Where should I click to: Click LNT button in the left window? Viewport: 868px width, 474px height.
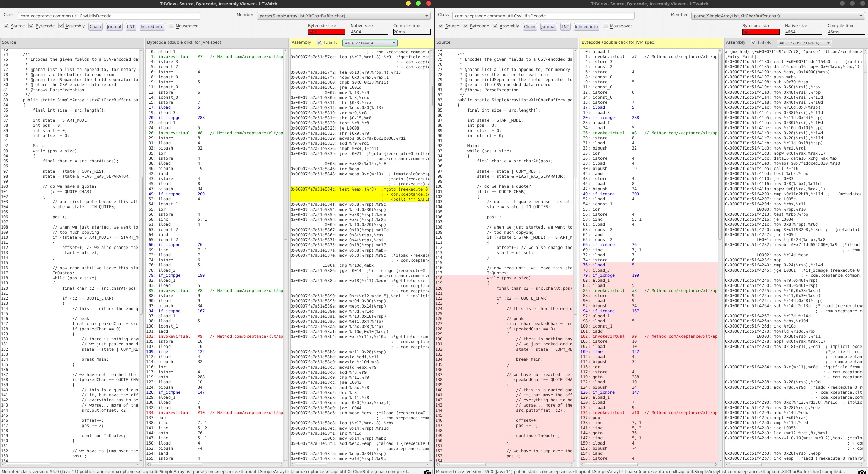[131, 27]
